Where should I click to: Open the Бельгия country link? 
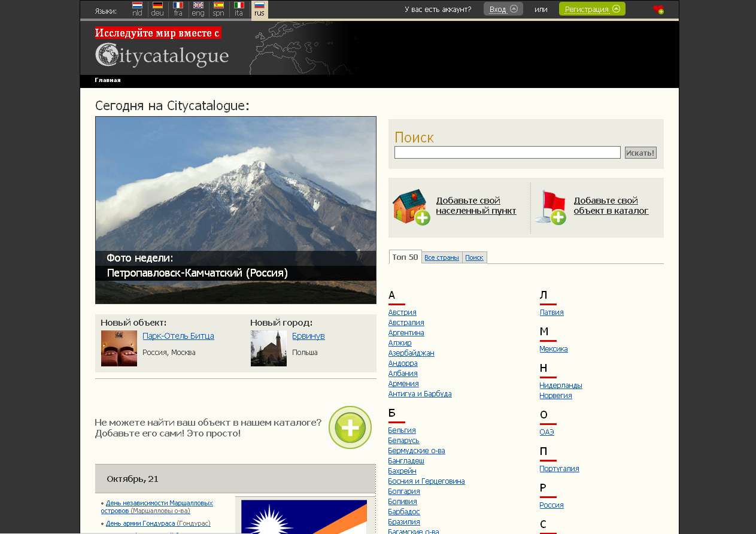402,430
